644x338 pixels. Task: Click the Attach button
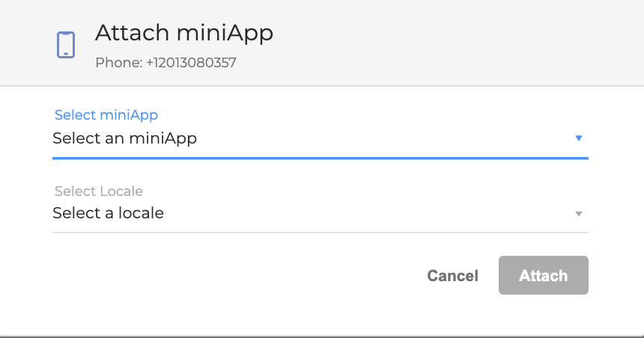(x=544, y=275)
